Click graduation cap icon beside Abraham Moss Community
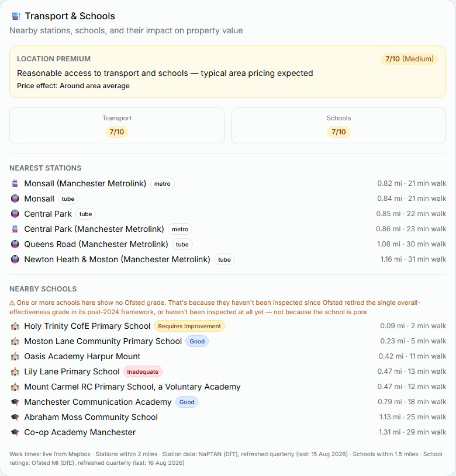Image resolution: width=456 pixels, height=476 pixels. [x=15, y=417]
